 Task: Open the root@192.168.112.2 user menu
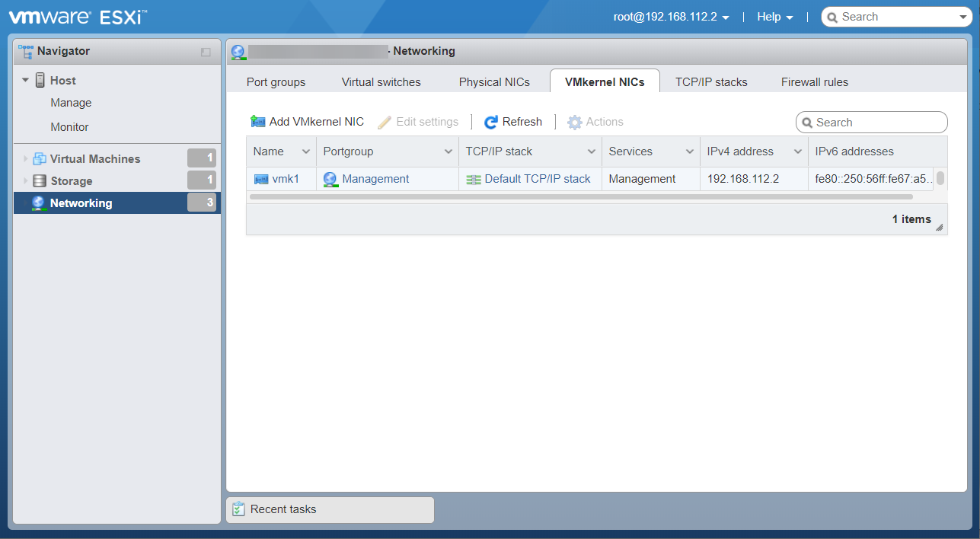click(672, 17)
